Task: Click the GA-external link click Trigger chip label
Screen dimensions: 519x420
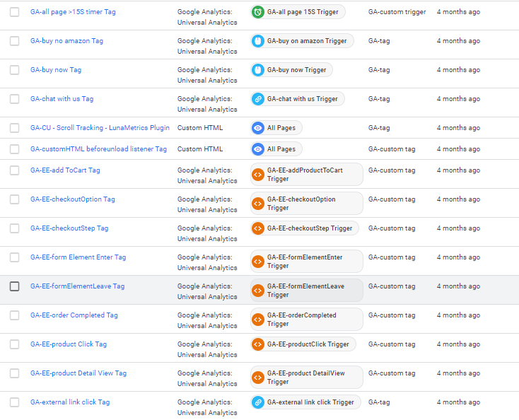Action: coord(310,402)
